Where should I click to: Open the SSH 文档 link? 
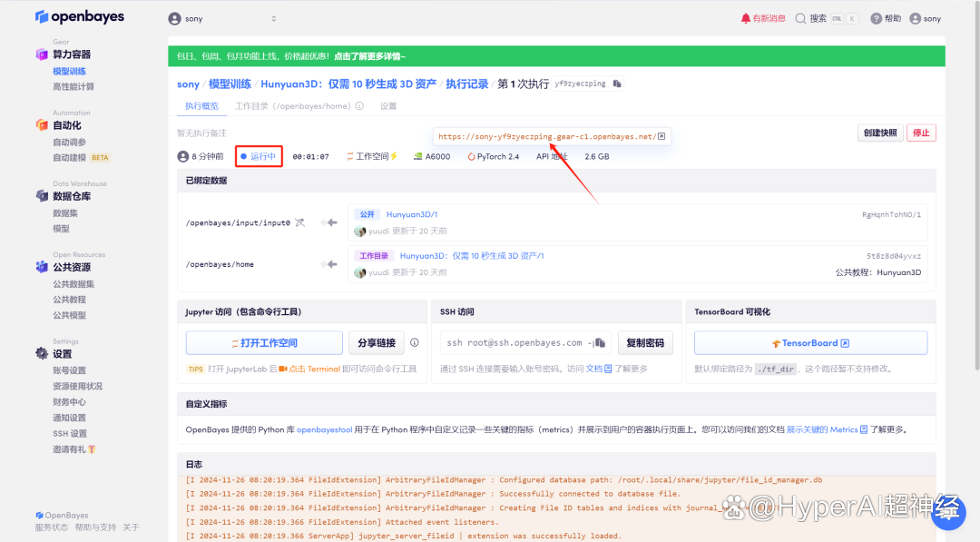pyautogui.click(x=599, y=369)
